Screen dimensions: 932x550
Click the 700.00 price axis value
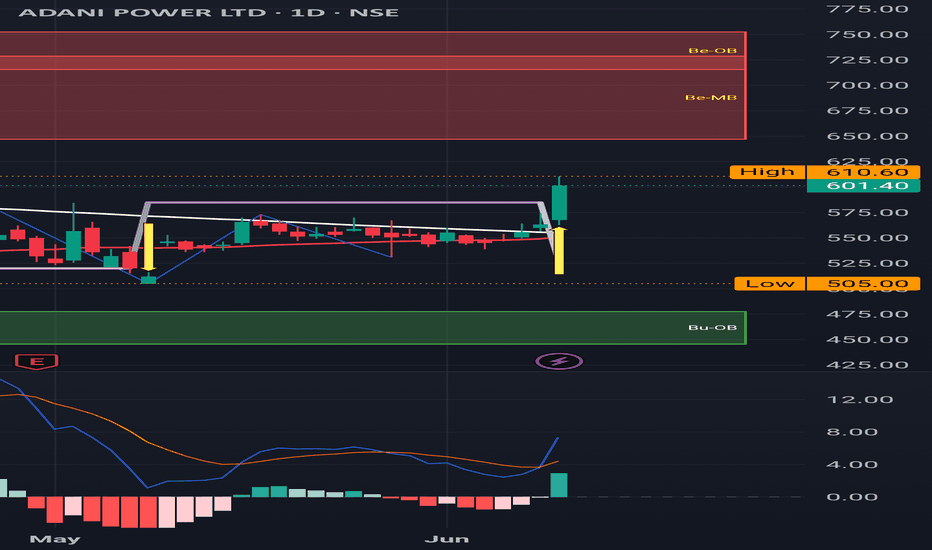coord(867,86)
